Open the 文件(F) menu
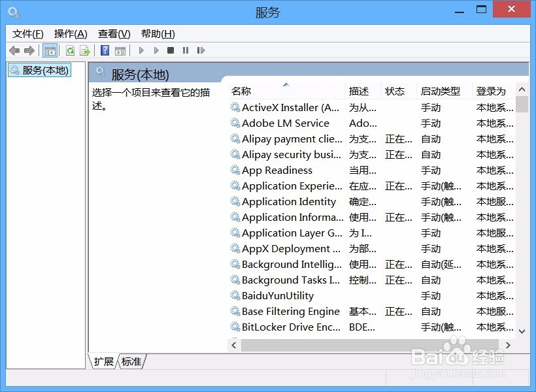The width and height of the screenshot is (536, 392). click(x=27, y=33)
